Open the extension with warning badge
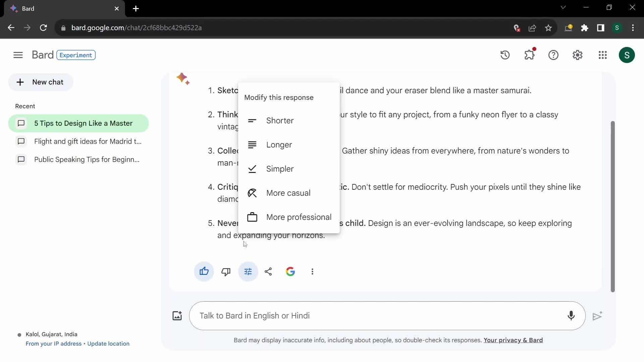The width and height of the screenshot is (644, 362). click(x=569, y=28)
